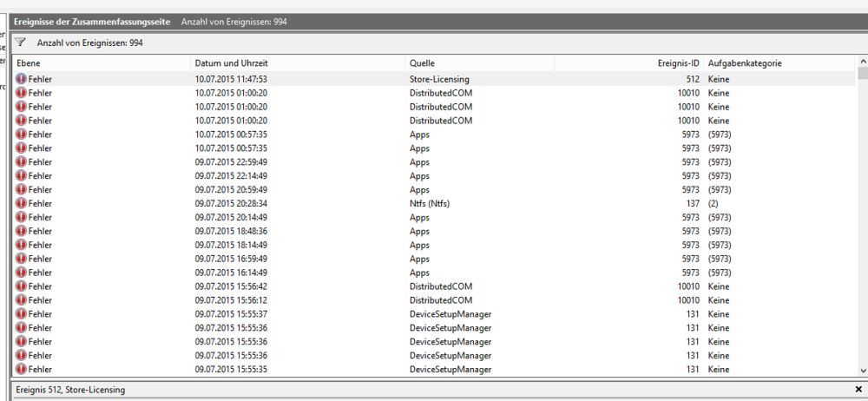Click the filter funnel icon
868x401 pixels.
[x=20, y=42]
